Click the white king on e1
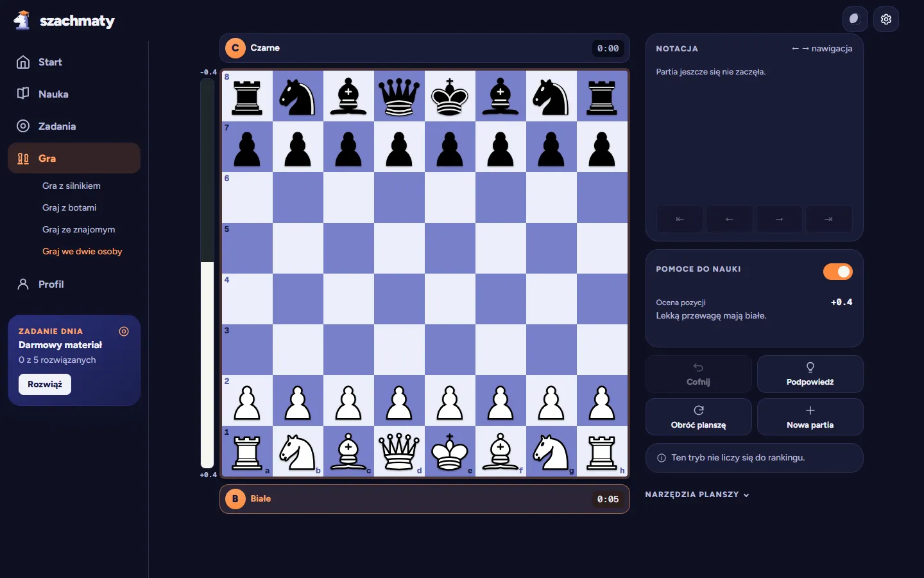 (x=450, y=451)
